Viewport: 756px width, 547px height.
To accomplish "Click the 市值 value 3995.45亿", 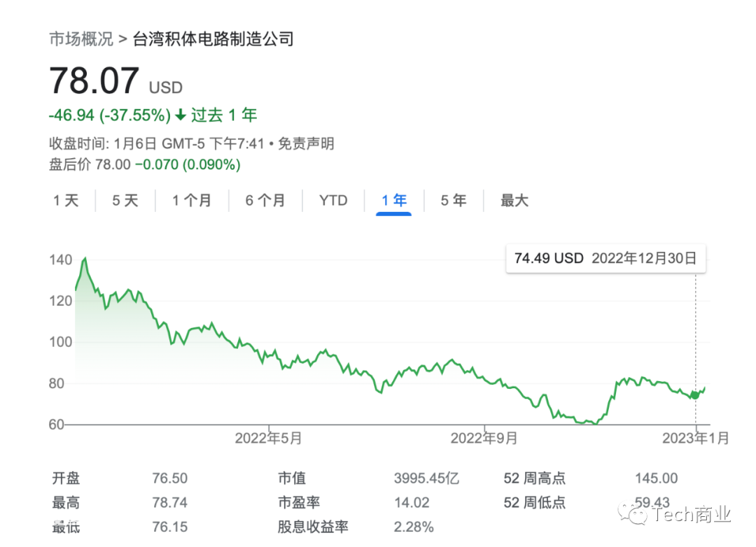I will [427, 478].
